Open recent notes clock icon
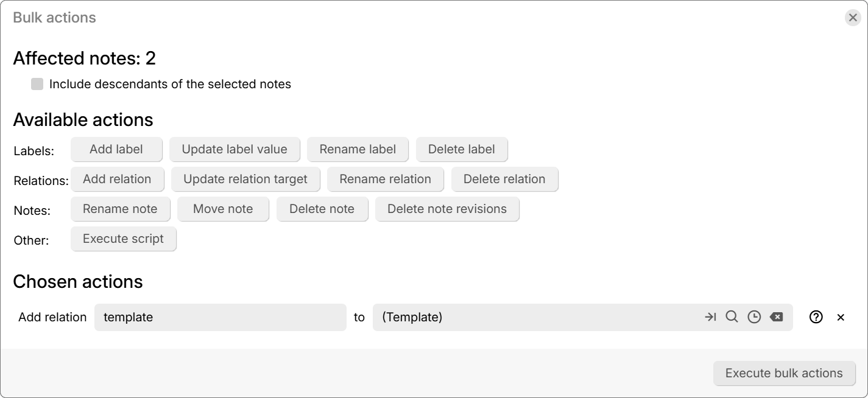The height and width of the screenshot is (398, 868). [754, 317]
